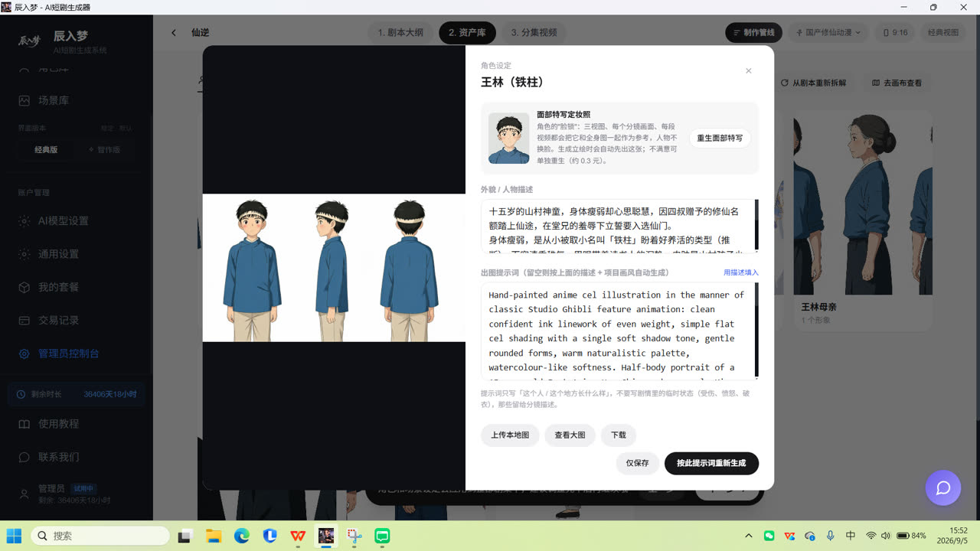Open the three-view character turnaround image

point(334,268)
